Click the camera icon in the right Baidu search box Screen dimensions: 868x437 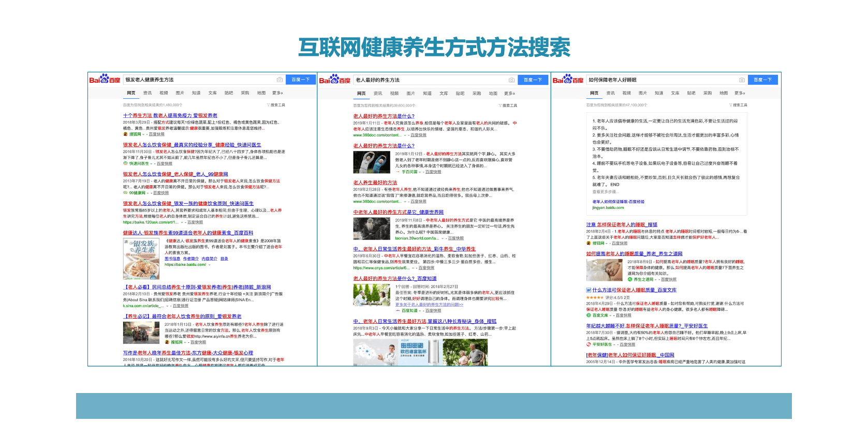click(x=742, y=80)
